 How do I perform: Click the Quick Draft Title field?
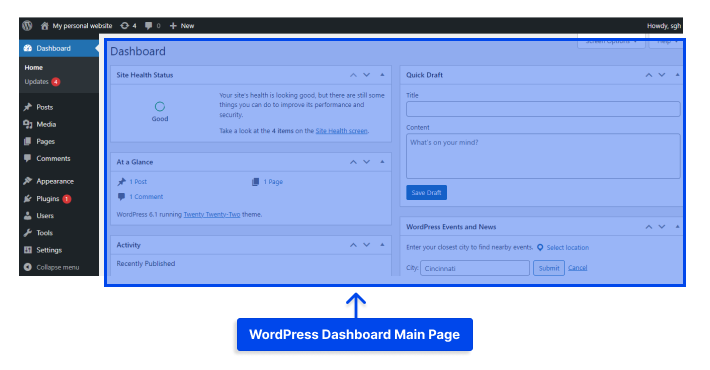(543, 109)
